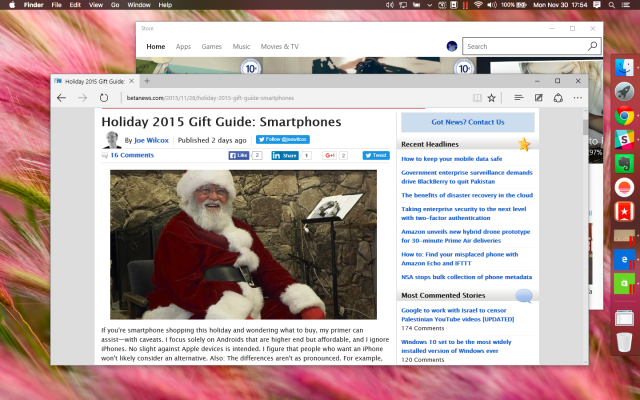Screen dimensions: 640x400
Task: Click the Tweet button
Action: tap(376, 155)
